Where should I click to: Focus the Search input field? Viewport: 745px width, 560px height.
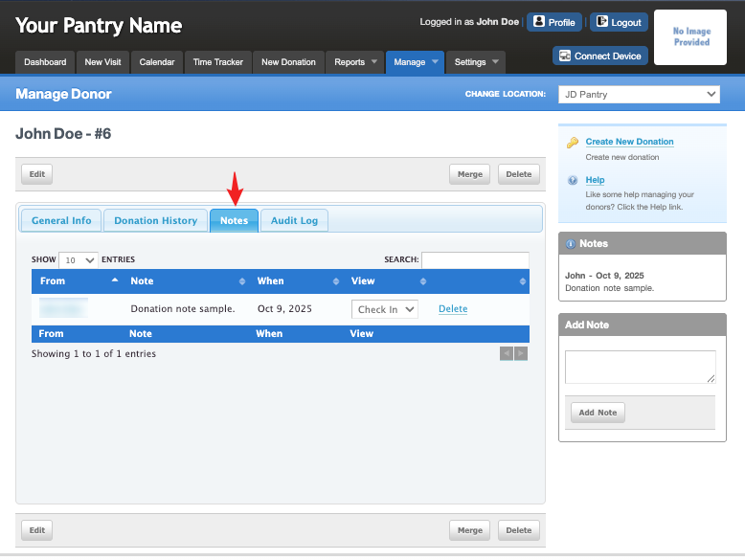coord(475,259)
